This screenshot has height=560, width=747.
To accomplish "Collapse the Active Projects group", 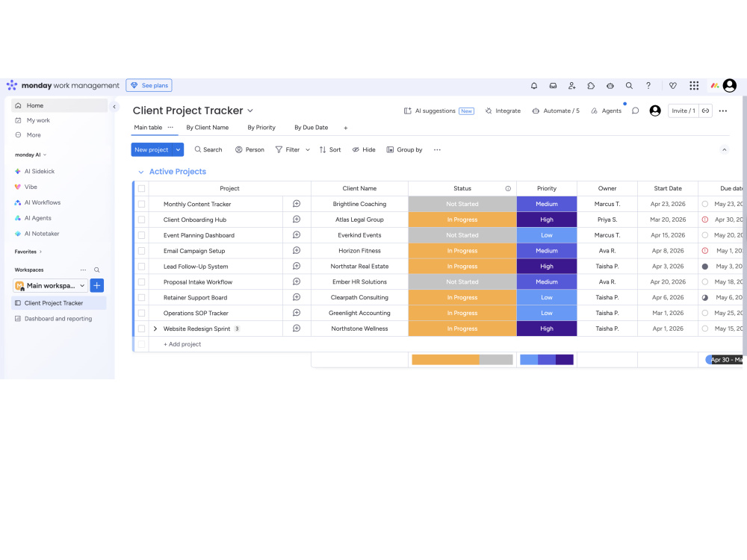I will click(140, 172).
